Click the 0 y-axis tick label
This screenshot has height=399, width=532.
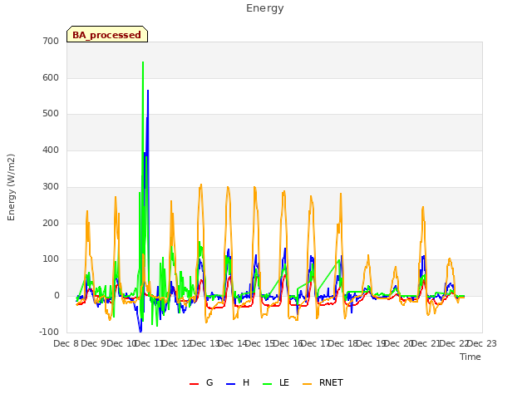click(x=57, y=296)
